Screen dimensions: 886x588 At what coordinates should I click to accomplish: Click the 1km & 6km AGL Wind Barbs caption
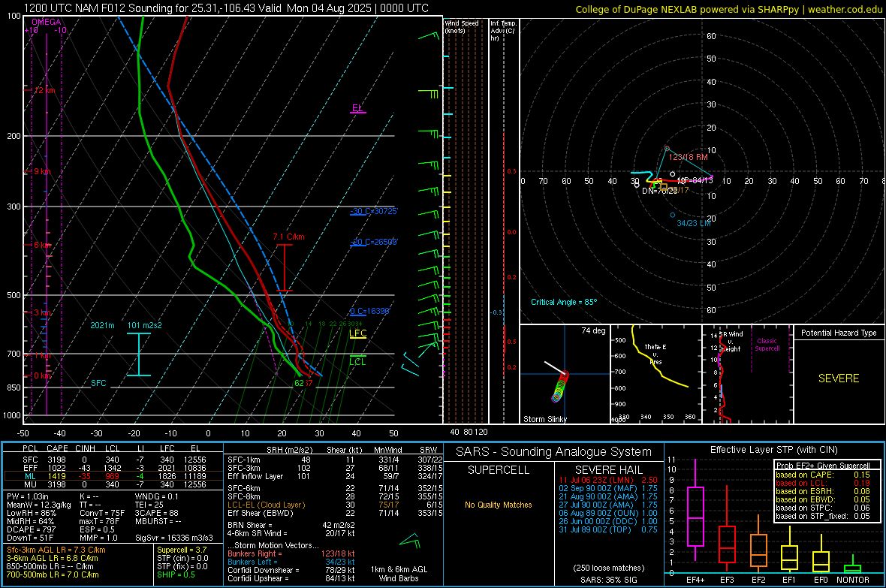(x=399, y=574)
